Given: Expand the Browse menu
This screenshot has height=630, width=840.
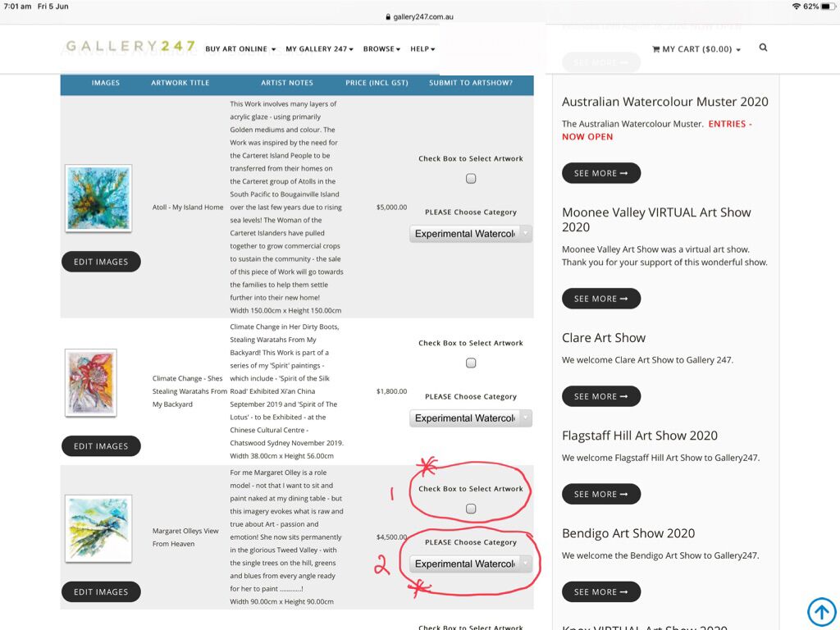Looking at the screenshot, I should click(381, 48).
